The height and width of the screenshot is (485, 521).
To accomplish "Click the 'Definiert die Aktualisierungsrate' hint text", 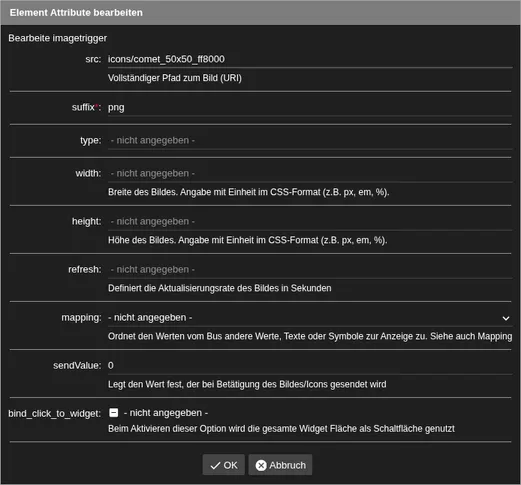I will coord(220,288).
